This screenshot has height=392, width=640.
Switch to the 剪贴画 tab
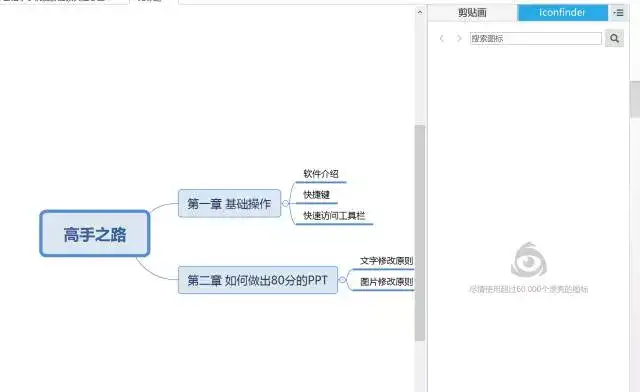[472, 13]
